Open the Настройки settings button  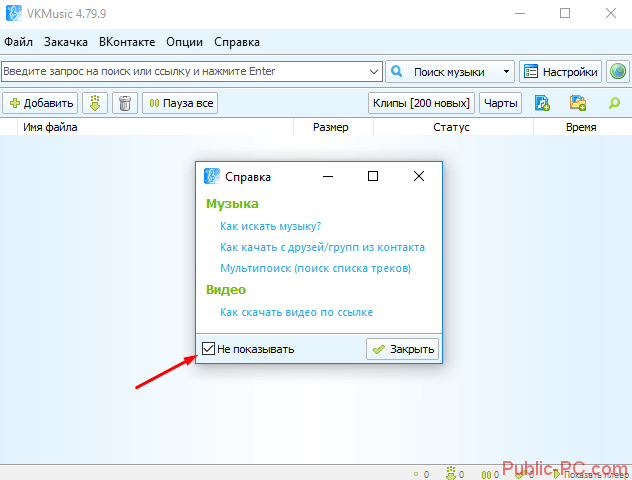560,72
